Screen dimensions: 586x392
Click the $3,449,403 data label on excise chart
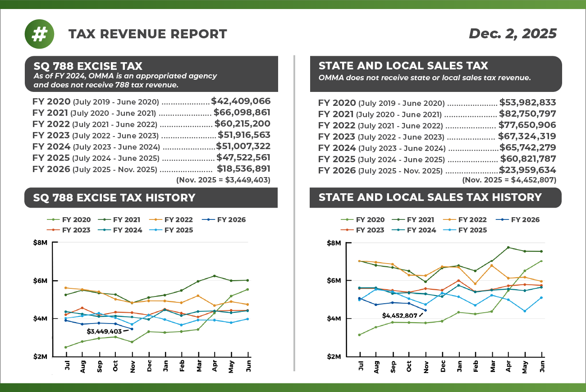pyautogui.click(x=104, y=332)
